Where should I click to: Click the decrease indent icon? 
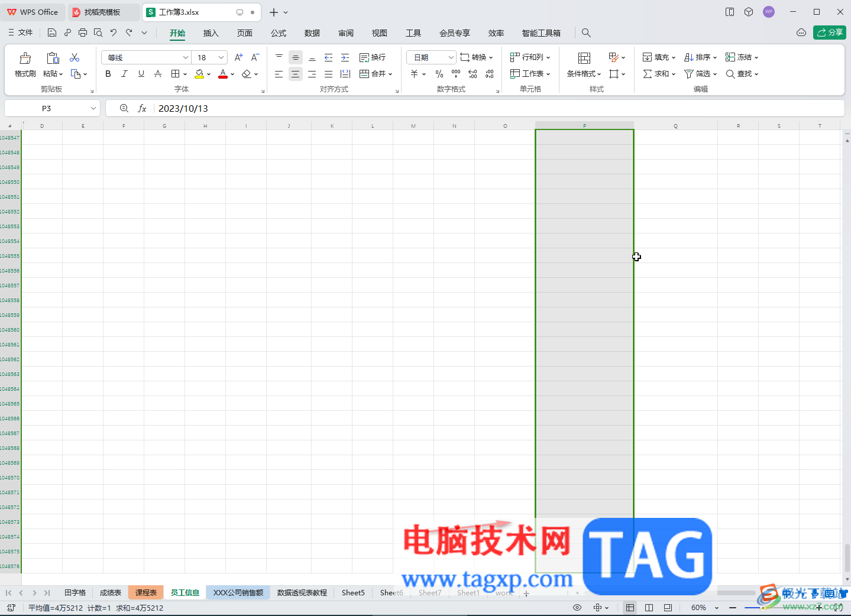pyautogui.click(x=329, y=57)
